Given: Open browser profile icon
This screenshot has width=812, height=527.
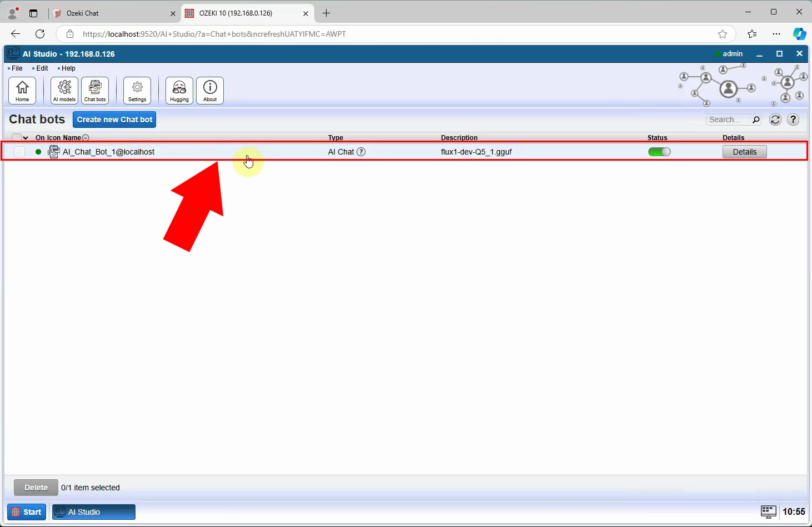Looking at the screenshot, I should pyautogui.click(x=13, y=13).
